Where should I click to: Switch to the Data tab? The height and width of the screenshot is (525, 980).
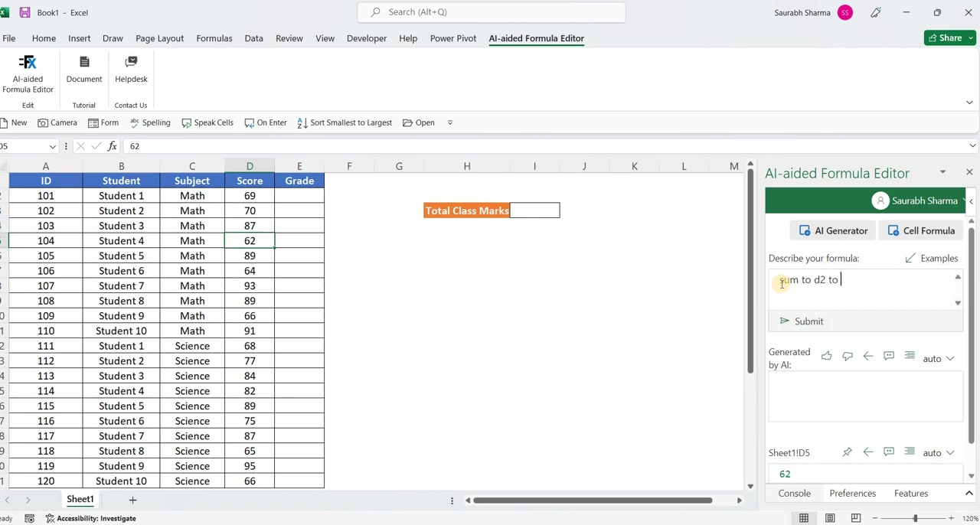pyautogui.click(x=253, y=38)
